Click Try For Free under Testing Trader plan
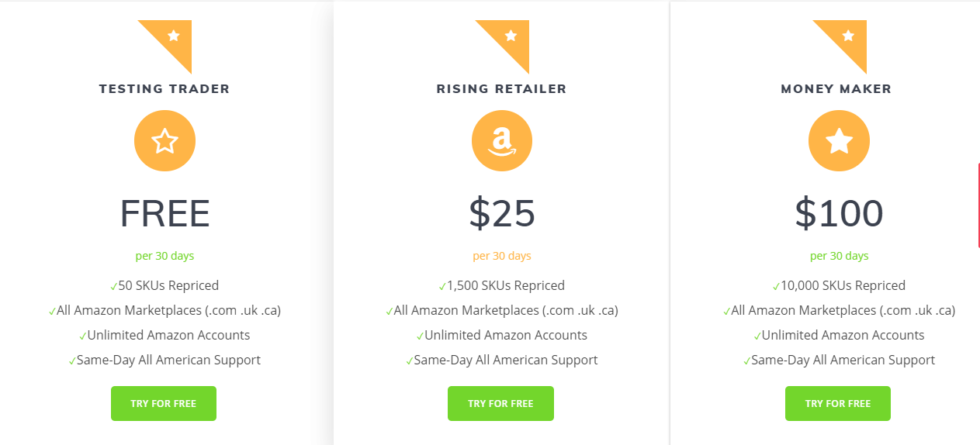The height and width of the screenshot is (445, 980). [x=164, y=403]
